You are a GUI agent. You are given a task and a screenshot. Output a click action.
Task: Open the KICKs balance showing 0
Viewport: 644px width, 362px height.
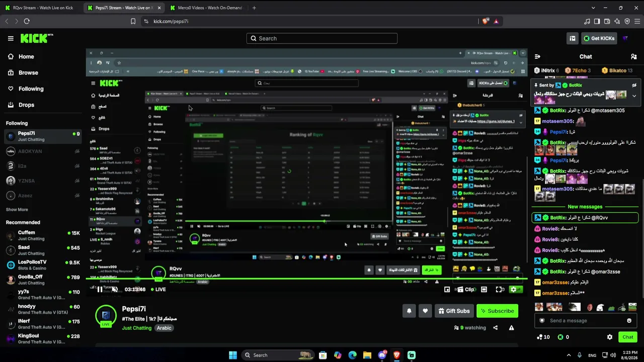click(563, 337)
